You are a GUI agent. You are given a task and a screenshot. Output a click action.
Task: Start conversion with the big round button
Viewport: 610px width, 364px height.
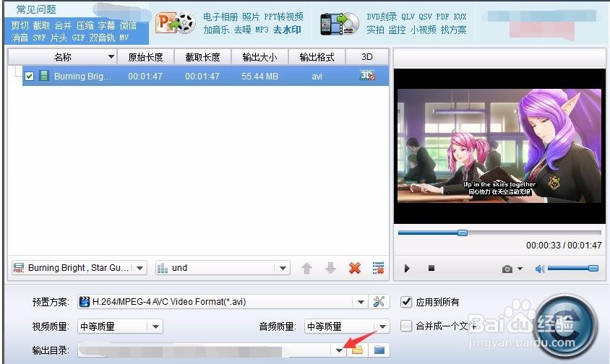(x=564, y=326)
